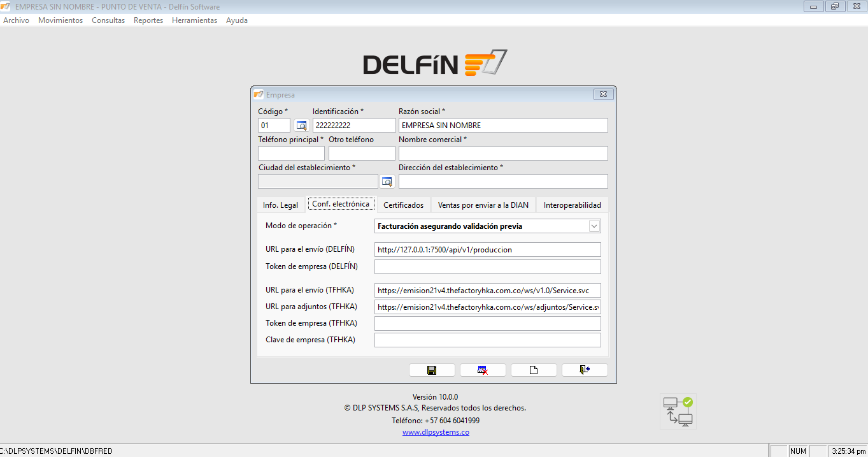Click the Dirección del establecimiento field
Image resolution: width=868 pixels, height=457 pixels.
tap(503, 182)
